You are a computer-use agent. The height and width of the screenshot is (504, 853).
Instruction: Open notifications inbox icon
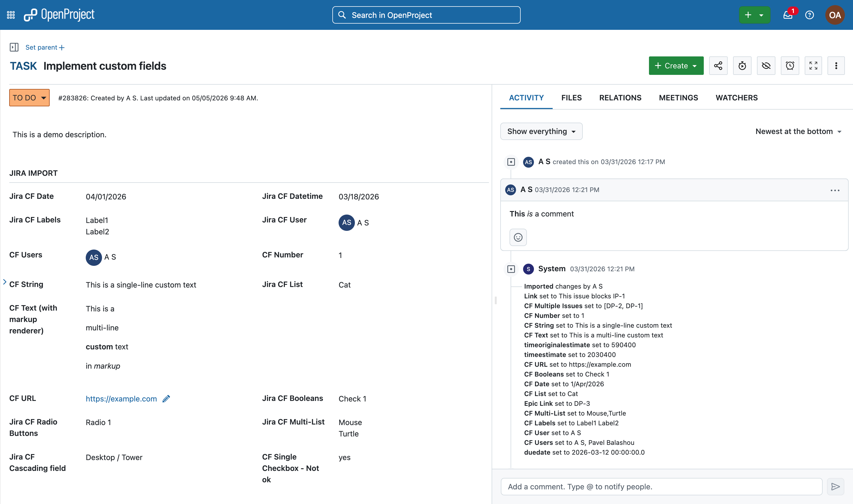click(x=788, y=15)
